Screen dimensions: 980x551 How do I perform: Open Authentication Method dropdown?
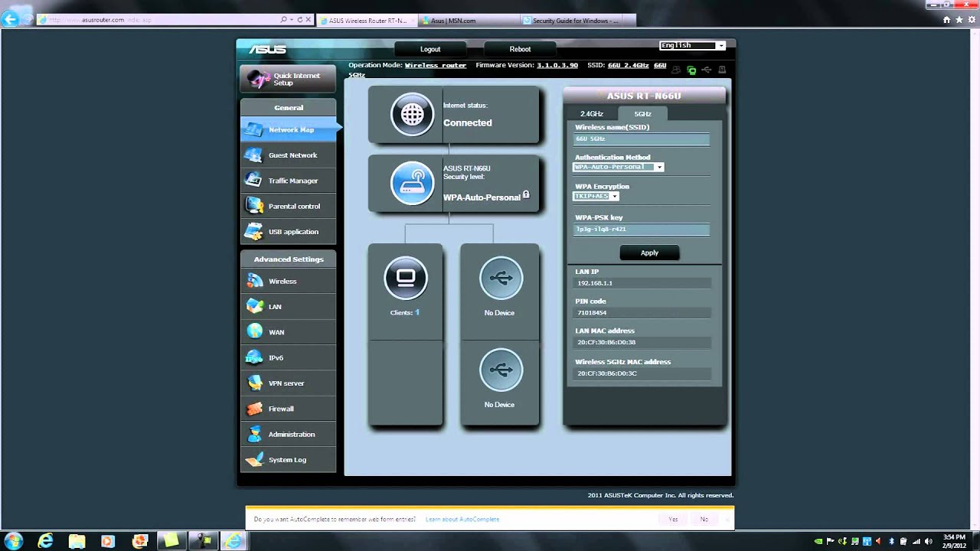coord(618,167)
